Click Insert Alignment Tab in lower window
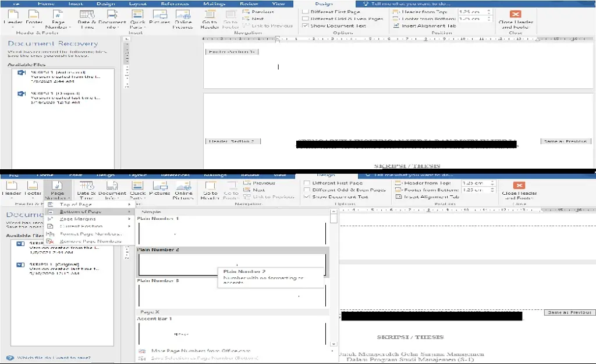This screenshot has height=364, width=596. [x=427, y=197]
